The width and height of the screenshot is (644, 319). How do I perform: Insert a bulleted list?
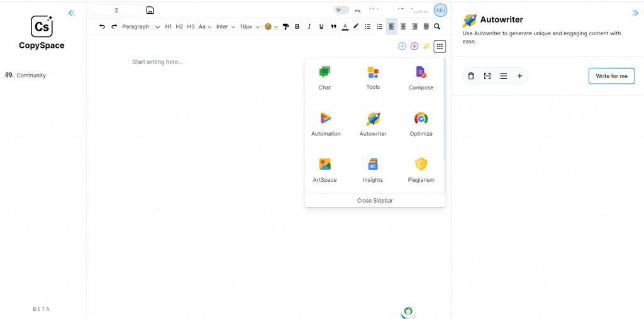pos(368,26)
